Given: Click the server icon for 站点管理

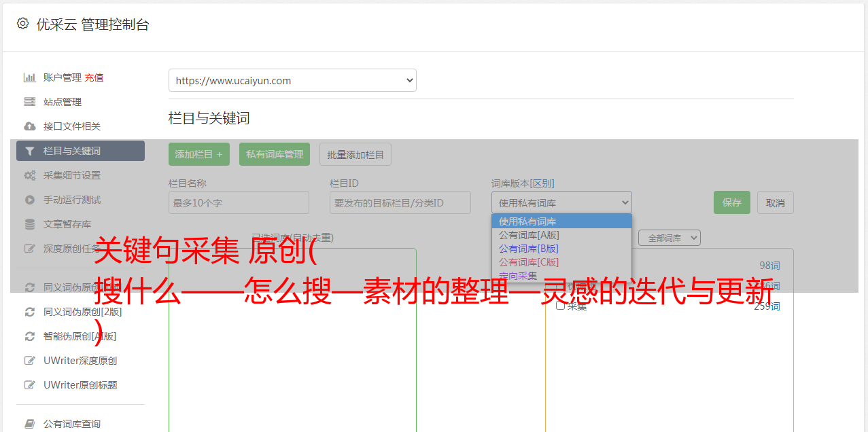Looking at the screenshot, I should click(30, 102).
